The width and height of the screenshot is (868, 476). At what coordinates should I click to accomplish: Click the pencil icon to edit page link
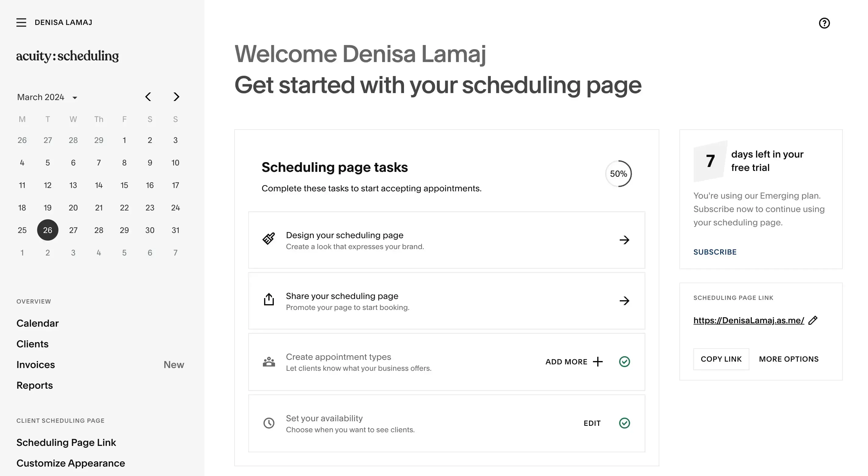pos(814,320)
